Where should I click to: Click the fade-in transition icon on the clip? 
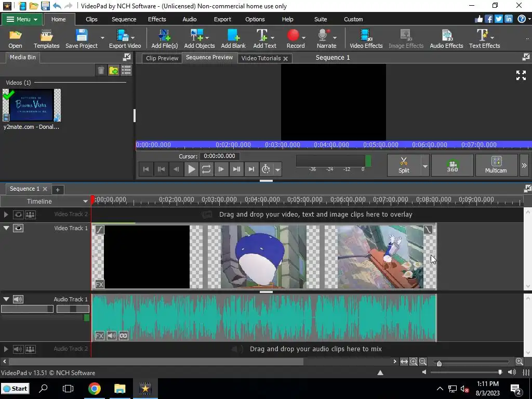(x=99, y=230)
